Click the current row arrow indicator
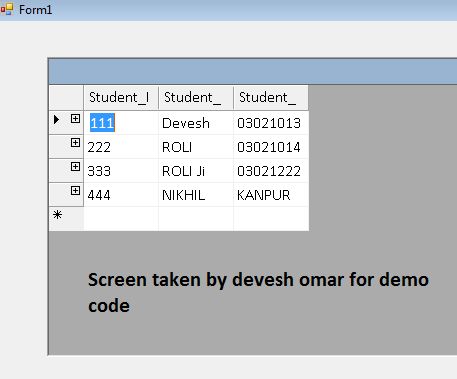The image size is (457, 379). 56,119
